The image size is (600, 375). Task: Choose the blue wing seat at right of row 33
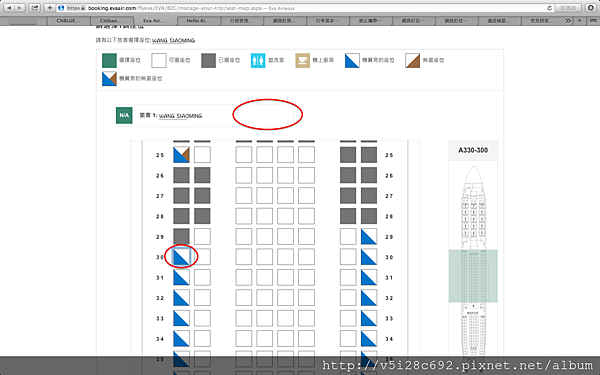369,318
